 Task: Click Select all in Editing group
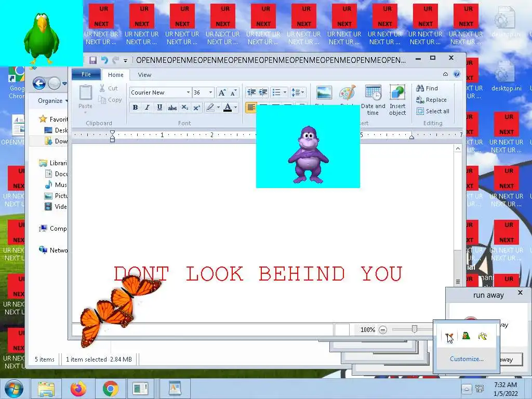click(x=433, y=111)
